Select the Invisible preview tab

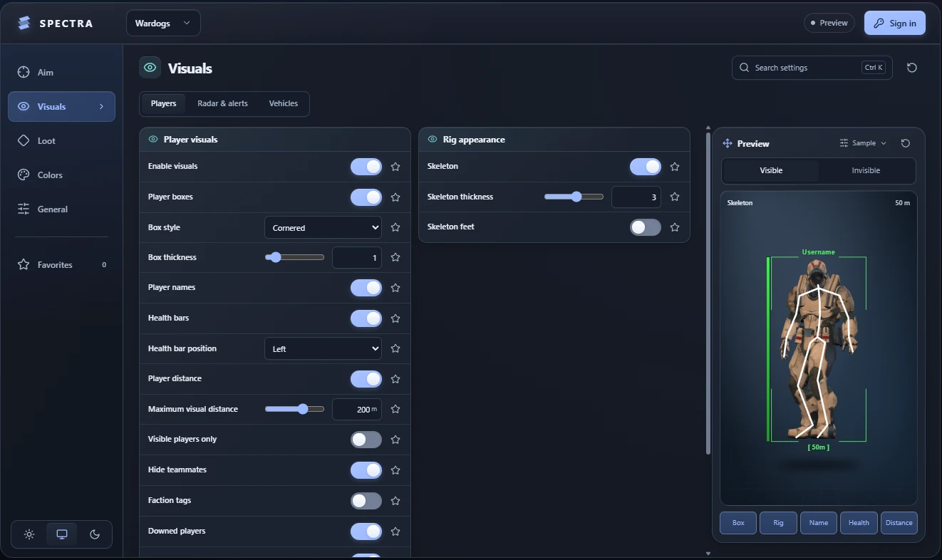(x=866, y=170)
